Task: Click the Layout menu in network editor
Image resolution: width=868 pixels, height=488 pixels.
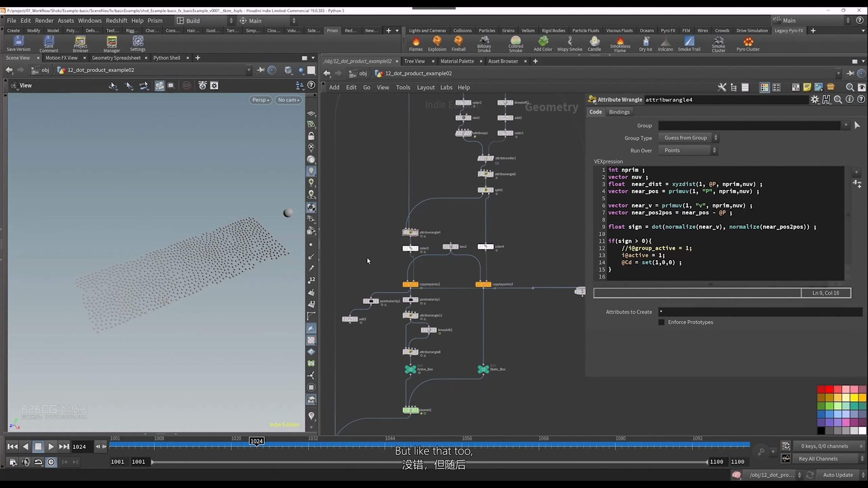Action: (x=426, y=87)
